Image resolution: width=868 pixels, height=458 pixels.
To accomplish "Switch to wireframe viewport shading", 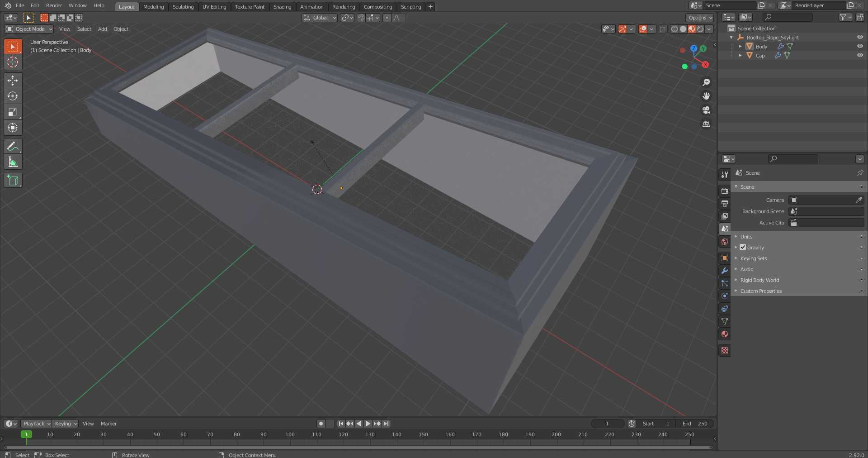I will [x=674, y=29].
